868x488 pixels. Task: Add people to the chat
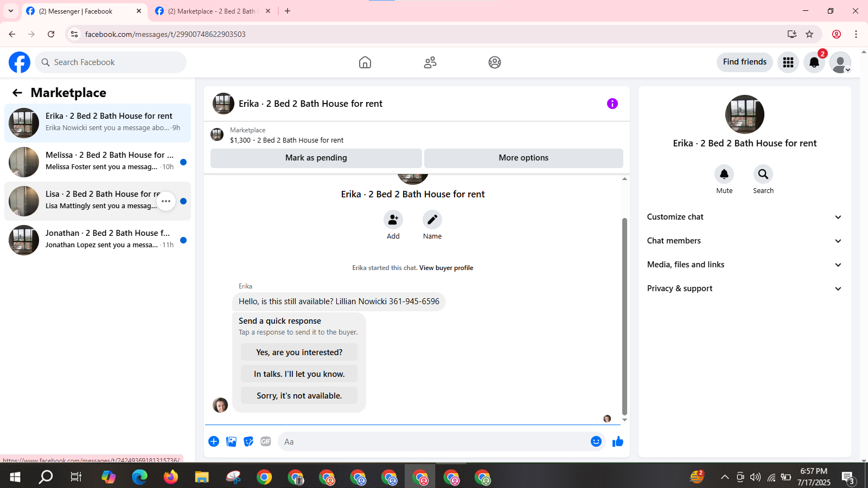[x=393, y=220]
